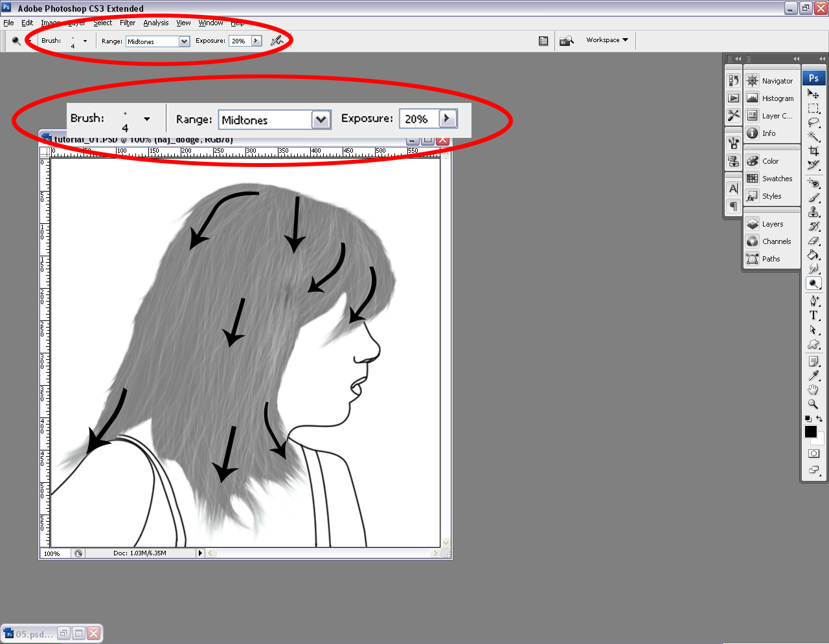Viewport: 829px width, 644px height.
Task: Open the Workspace dropdown menu
Action: (607, 40)
